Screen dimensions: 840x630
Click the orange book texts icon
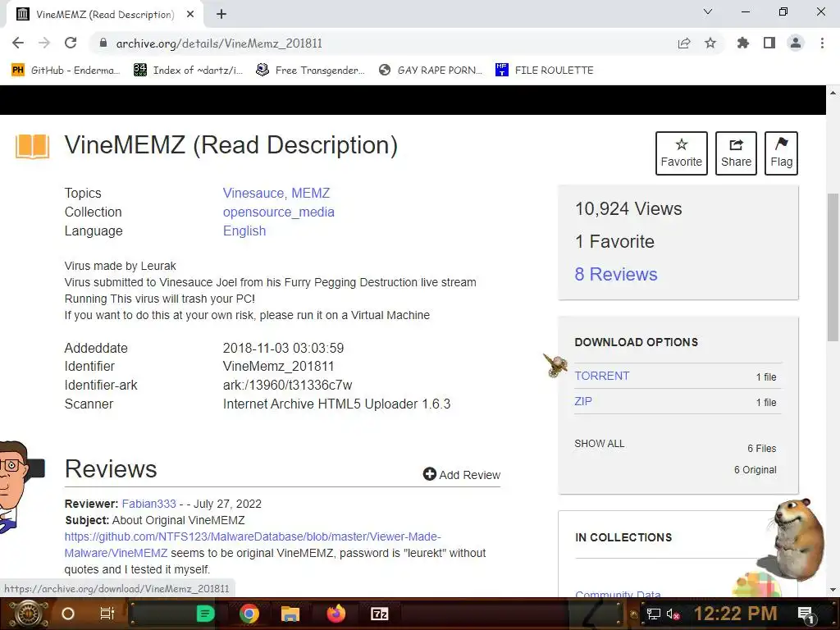click(x=32, y=146)
